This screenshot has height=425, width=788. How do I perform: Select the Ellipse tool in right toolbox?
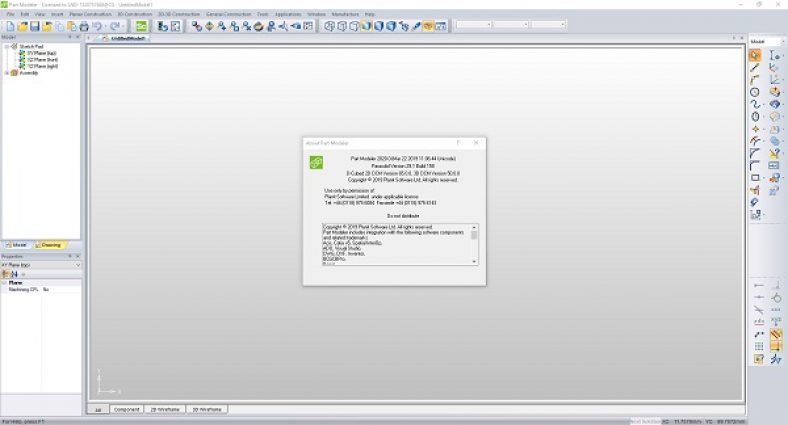tap(755, 117)
